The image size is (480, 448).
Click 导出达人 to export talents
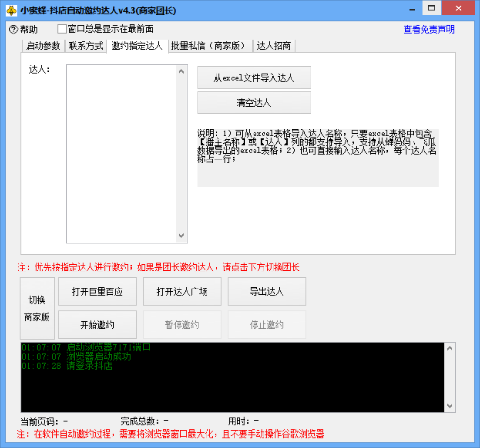click(267, 291)
